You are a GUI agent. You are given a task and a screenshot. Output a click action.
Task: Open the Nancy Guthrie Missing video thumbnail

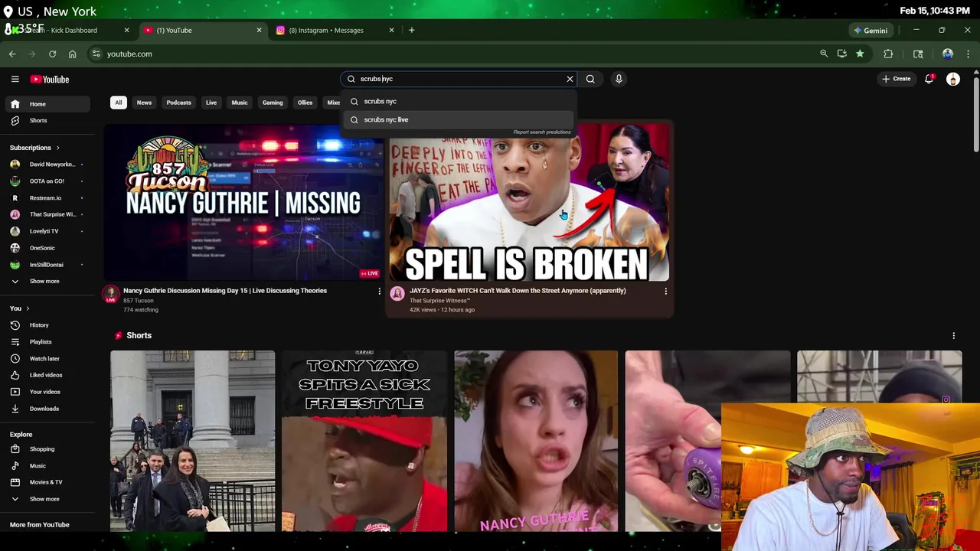[243, 202]
